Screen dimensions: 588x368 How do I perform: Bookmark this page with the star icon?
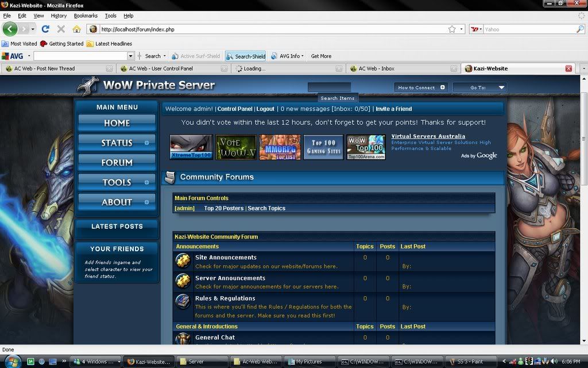[452, 29]
